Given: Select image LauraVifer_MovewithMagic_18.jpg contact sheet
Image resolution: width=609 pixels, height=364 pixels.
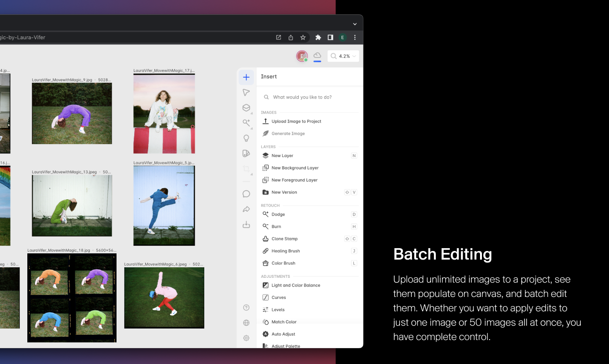Looking at the screenshot, I should (72, 298).
